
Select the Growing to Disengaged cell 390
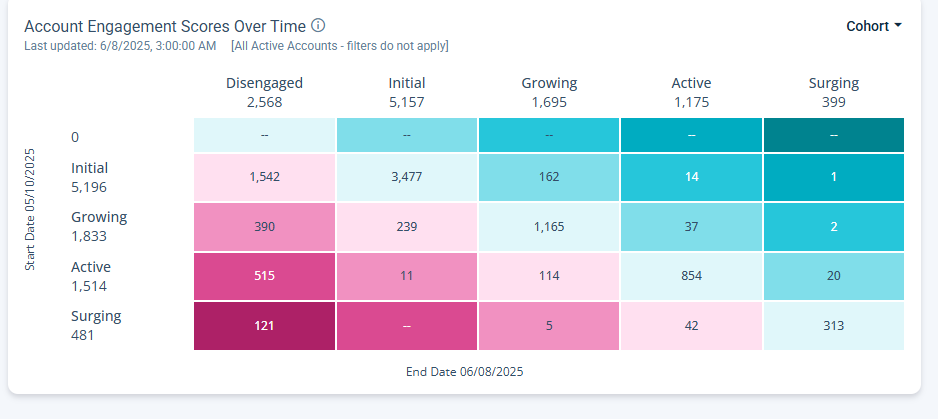264,227
